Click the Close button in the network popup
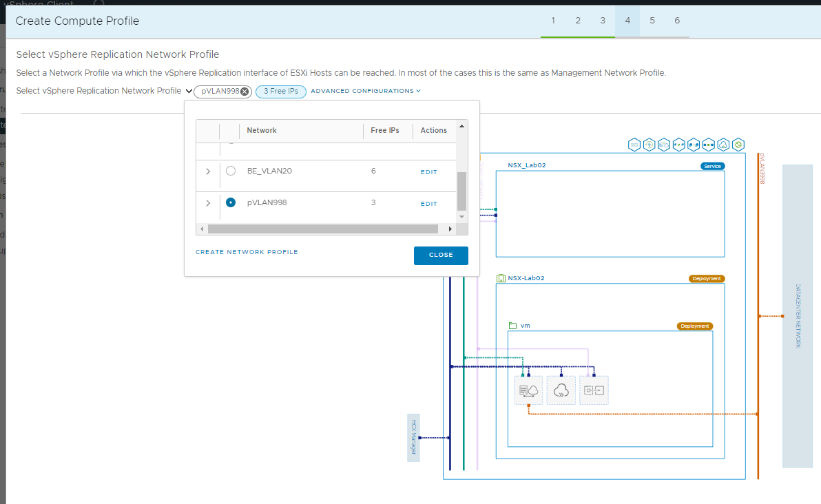The height and width of the screenshot is (504, 821). (x=440, y=255)
